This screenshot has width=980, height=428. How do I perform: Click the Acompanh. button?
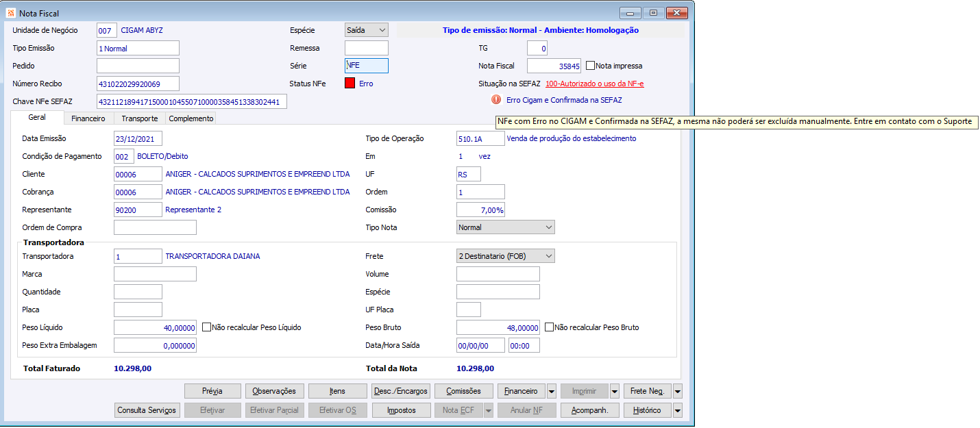(x=589, y=410)
